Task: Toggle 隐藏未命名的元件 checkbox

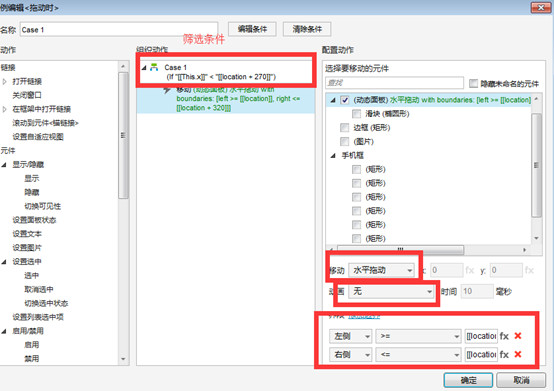Action: coord(473,83)
